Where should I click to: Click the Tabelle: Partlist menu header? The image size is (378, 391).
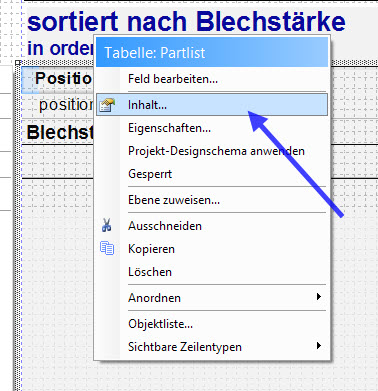[212, 52]
